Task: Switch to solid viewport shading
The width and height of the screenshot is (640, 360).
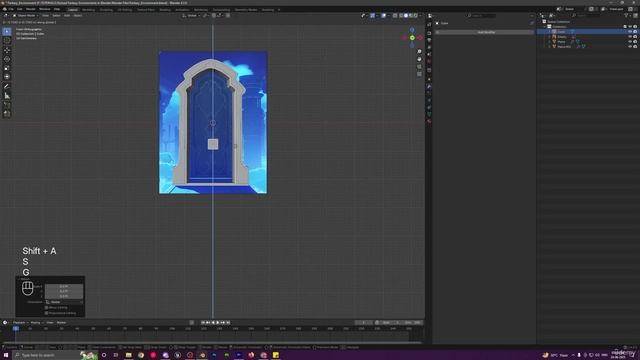Action: [406, 16]
